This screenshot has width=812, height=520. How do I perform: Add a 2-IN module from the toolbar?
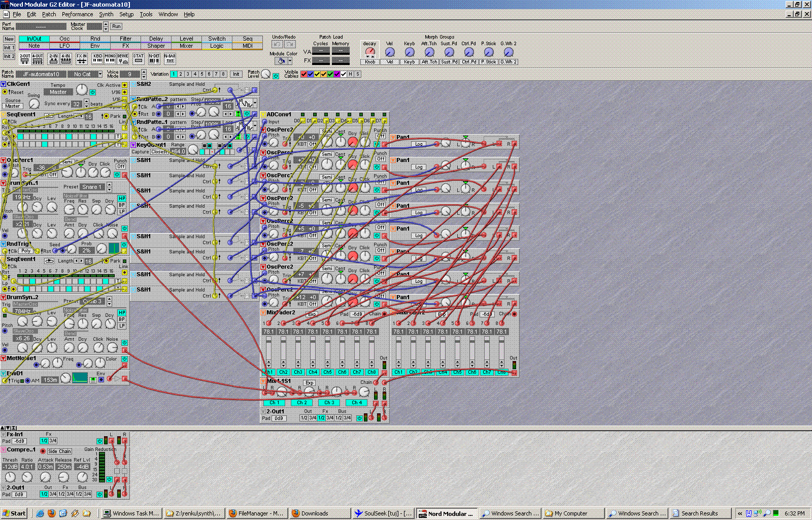click(x=53, y=59)
